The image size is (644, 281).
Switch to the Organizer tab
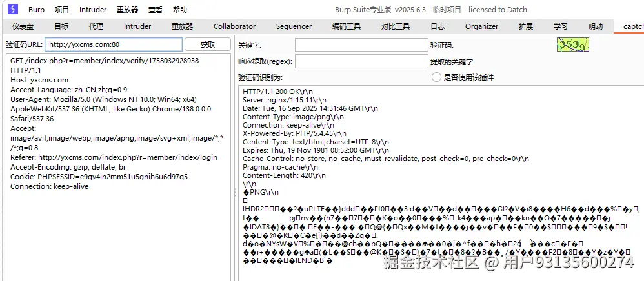click(x=482, y=26)
